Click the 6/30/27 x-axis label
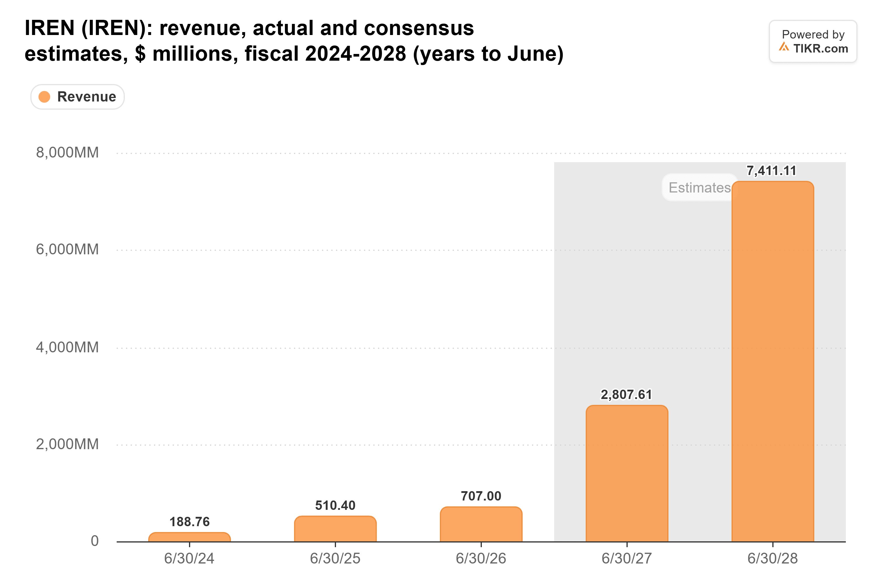Screen dimensions: 882x588 [x=626, y=559]
